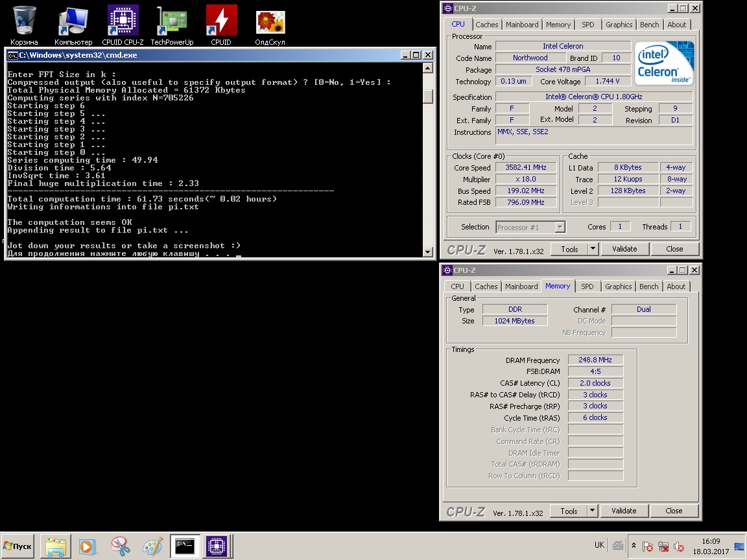Image resolution: width=747 pixels, height=560 pixels.
Task: Click the action center flag tray icon
Action: tap(647, 546)
